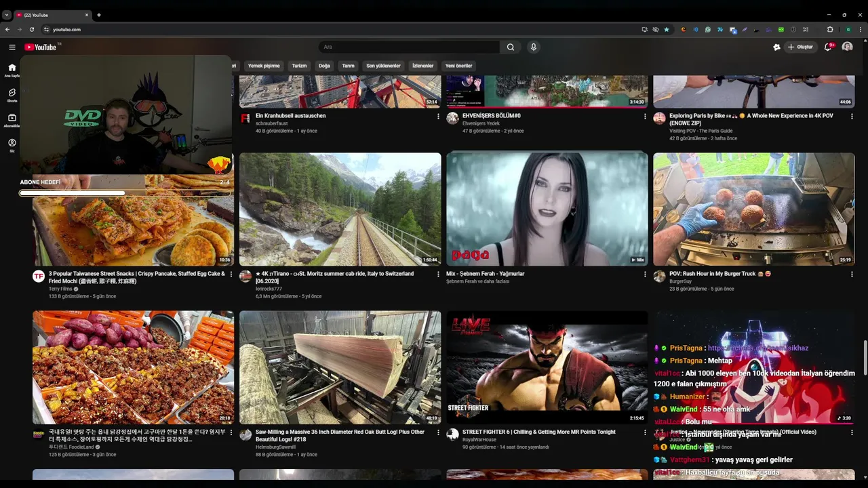Open the Siz sidebar item

[x=12, y=145]
